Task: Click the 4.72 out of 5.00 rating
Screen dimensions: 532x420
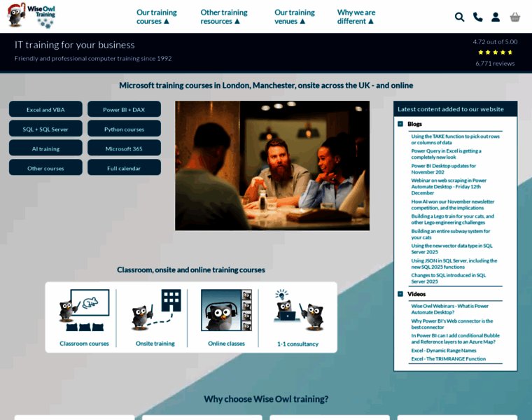Action: tap(495, 42)
